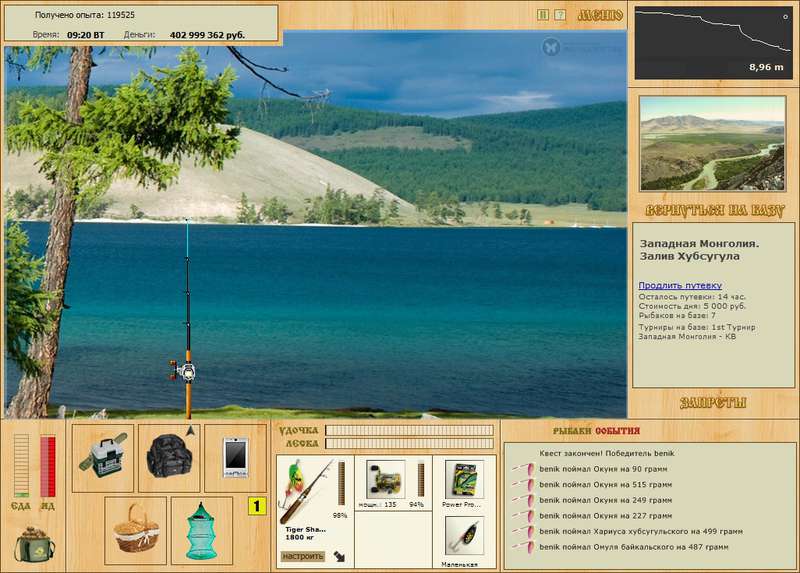
Task: Click the reel wear bar at 94%
Action: (x=421, y=480)
